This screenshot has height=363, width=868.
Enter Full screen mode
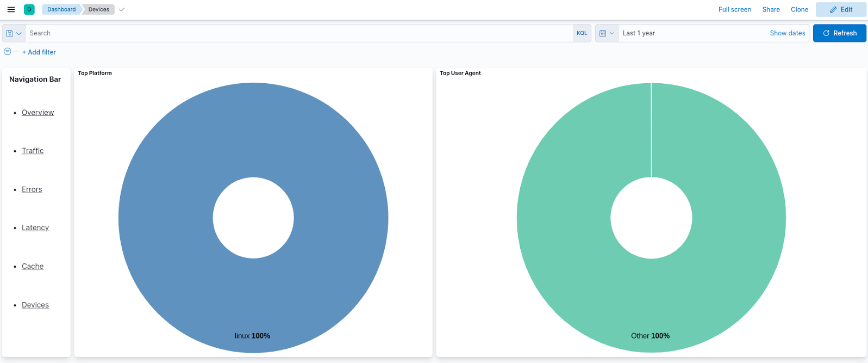[x=734, y=9]
